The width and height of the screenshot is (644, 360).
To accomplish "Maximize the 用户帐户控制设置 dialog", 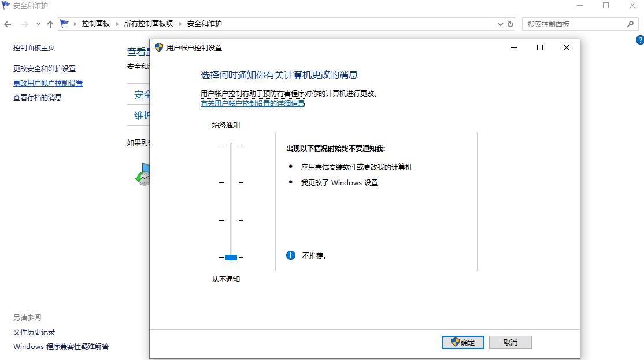I will click(x=540, y=47).
